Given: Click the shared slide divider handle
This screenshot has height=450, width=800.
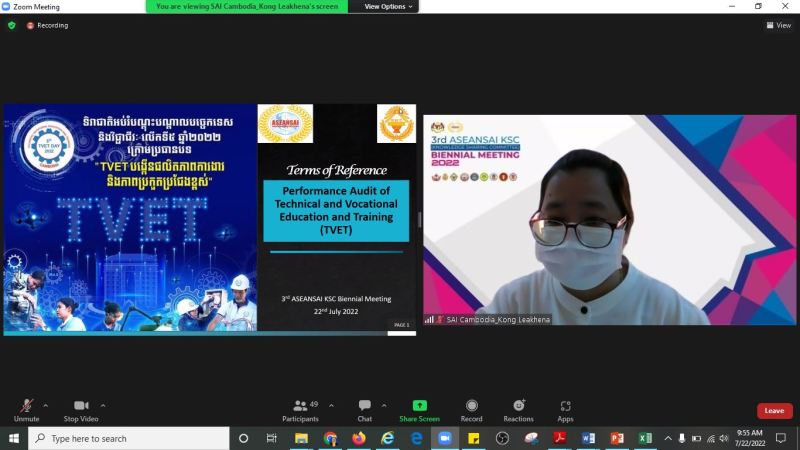Looking at the screenshot, I should tap(419, 219).
